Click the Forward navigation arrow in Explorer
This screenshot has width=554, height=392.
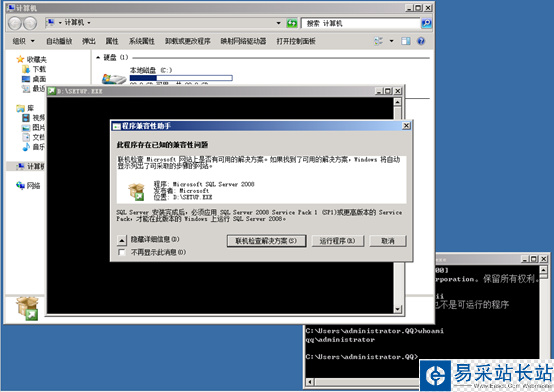point(30,23)
